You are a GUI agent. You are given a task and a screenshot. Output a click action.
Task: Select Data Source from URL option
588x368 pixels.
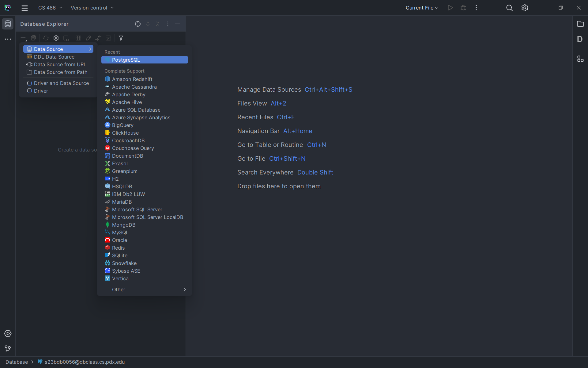coord(60,64)
